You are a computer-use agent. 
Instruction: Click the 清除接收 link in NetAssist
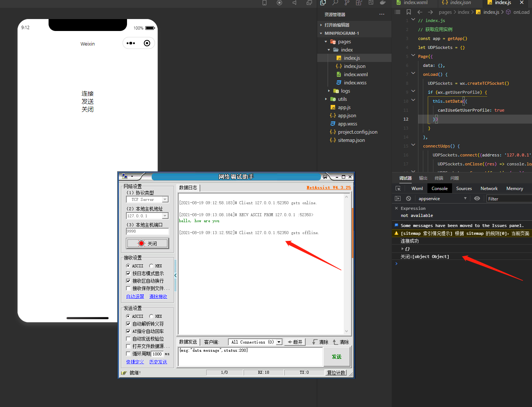pyautogui.click(x=158, y=296)
